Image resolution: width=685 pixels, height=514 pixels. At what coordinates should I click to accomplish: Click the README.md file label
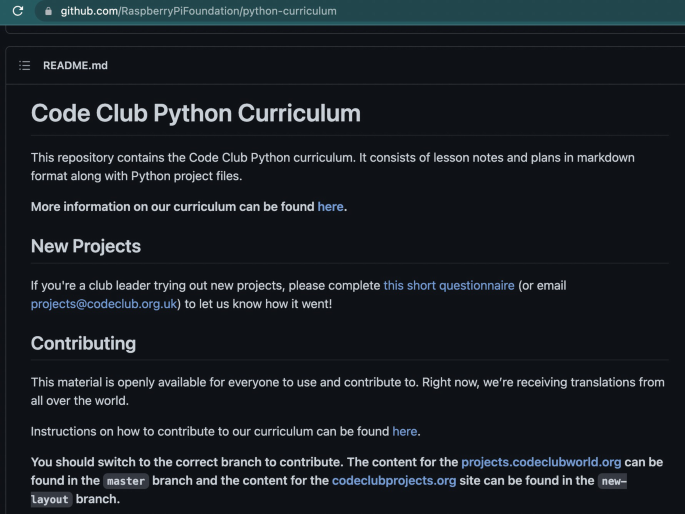coord(75,66)
